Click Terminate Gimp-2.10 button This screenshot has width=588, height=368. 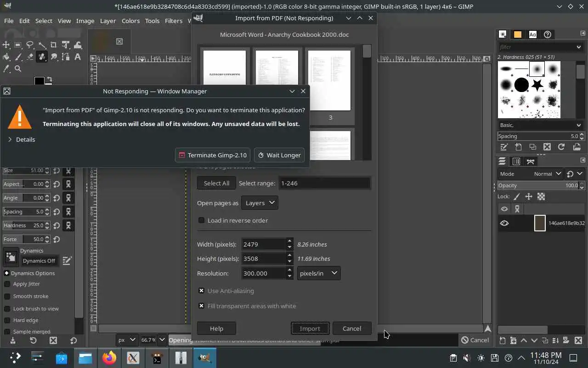[213, 155]
